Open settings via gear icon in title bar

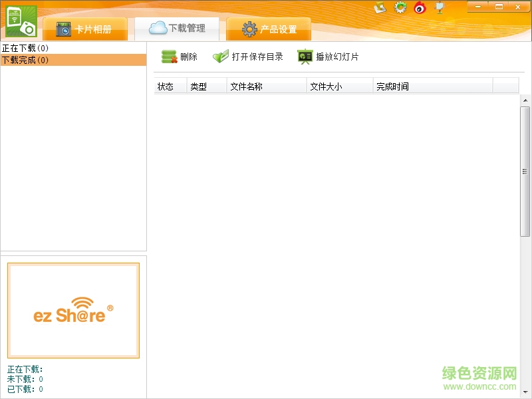click(x=400, y=7)
